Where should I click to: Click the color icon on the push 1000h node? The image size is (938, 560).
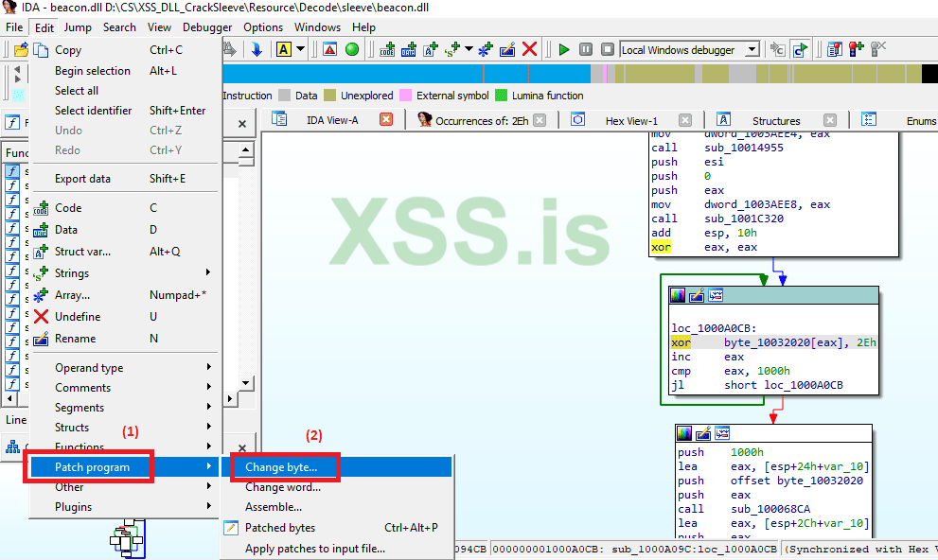[x=684, y=433]
